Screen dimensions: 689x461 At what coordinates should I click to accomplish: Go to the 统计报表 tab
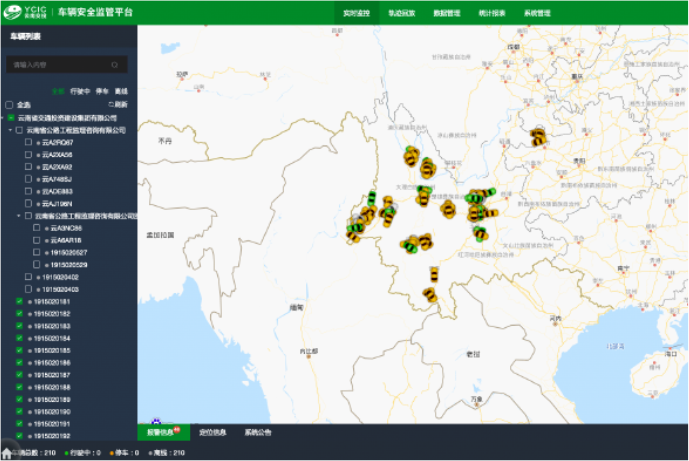(492, 13)
